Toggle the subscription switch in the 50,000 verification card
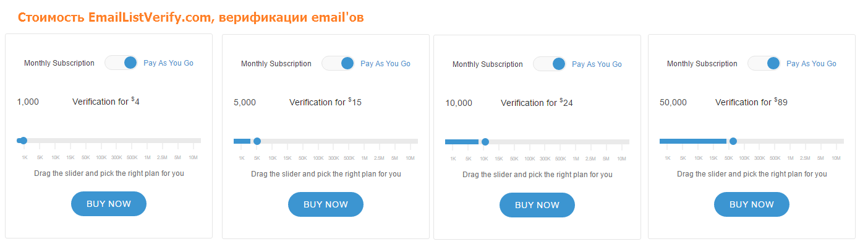The height and width of the screenshot is (249, 868). (x=764, y=63)
